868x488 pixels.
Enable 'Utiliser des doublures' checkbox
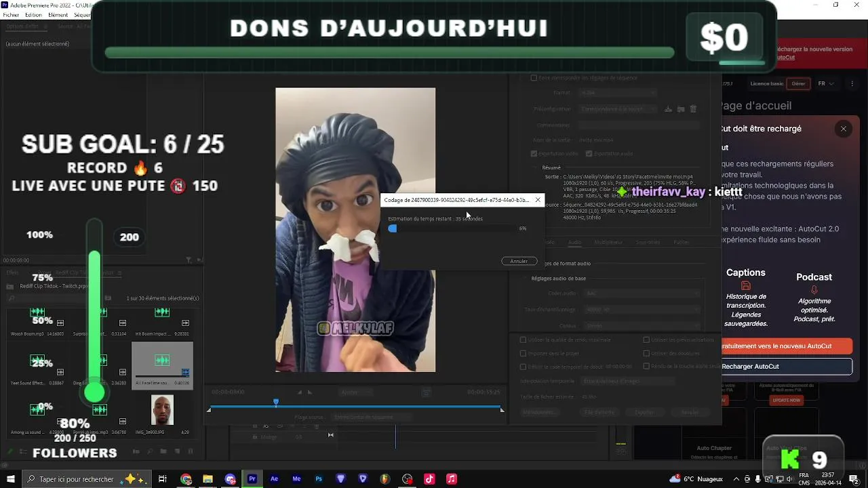(646, 353)
